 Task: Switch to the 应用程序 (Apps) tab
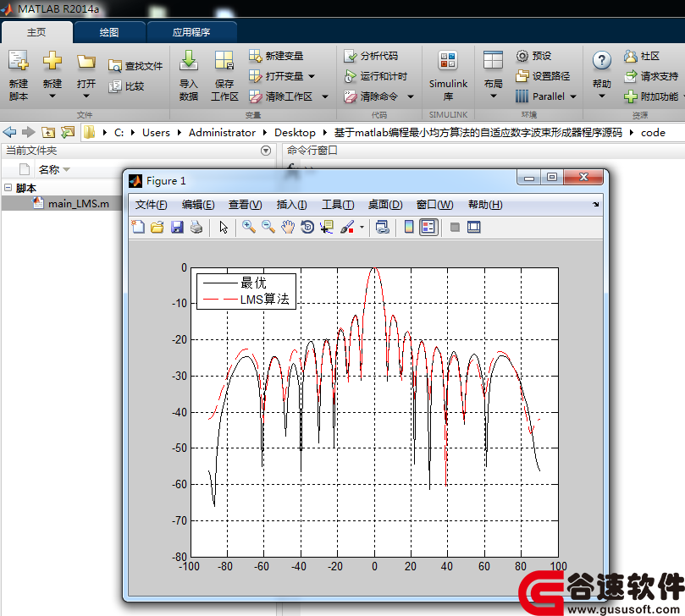tap(191, 32)
